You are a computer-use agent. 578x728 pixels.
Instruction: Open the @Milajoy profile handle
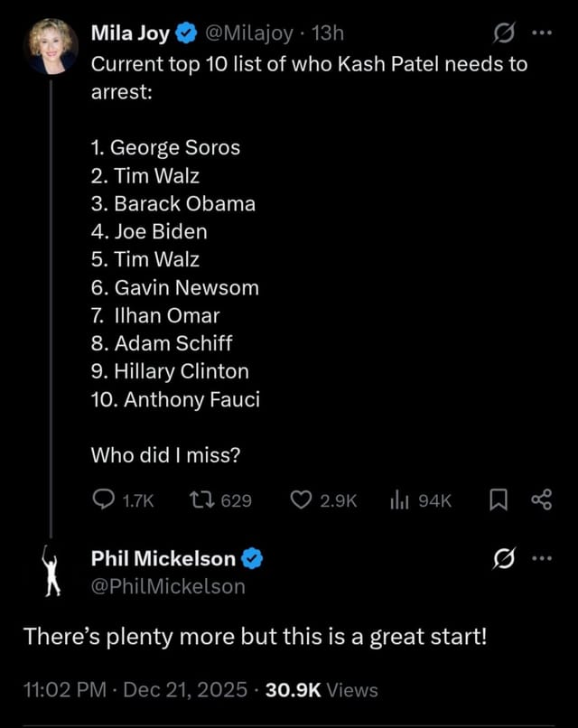pyautogui.click(x=249, y=32)
